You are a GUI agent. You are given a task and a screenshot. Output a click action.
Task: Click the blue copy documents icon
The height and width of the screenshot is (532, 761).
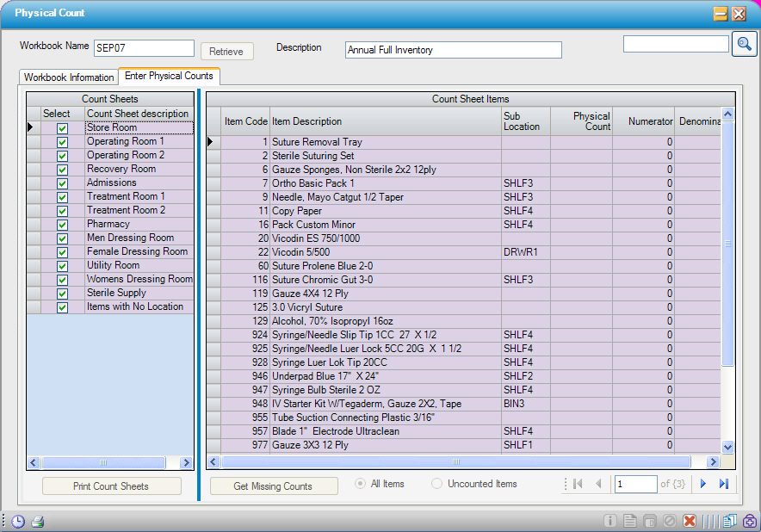[729, 521]
